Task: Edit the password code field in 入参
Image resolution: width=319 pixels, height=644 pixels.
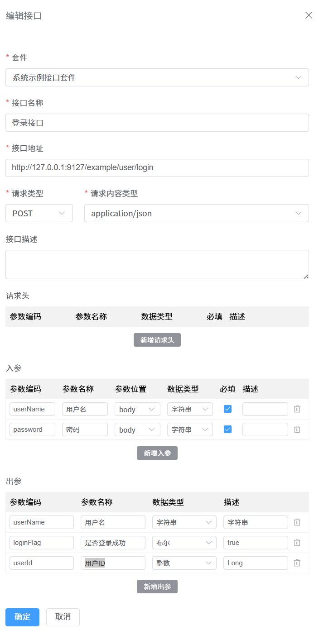Action: [x=32, y=429]
